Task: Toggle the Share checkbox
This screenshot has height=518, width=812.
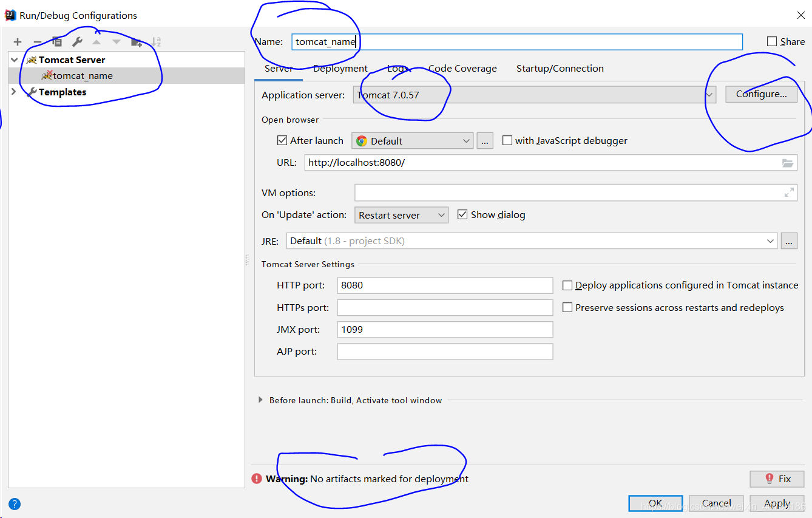Action: click(772, 41)
